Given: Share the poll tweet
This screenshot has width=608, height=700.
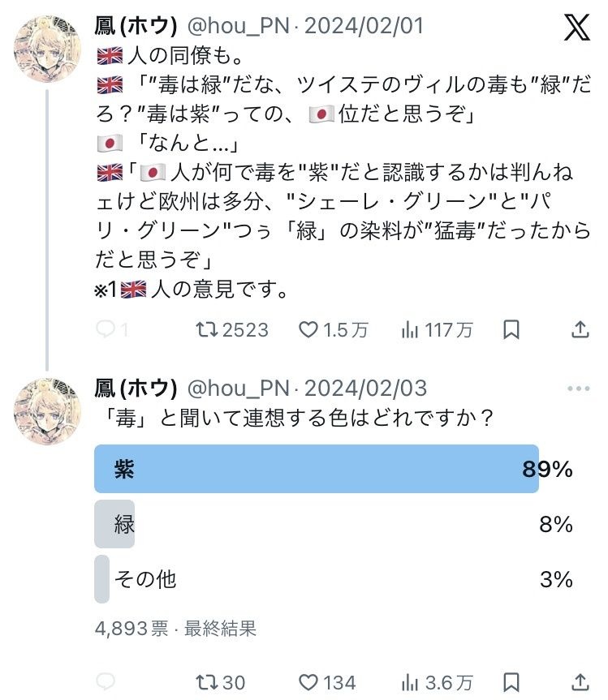Looking at the screenshot, I should pos(580,682).
